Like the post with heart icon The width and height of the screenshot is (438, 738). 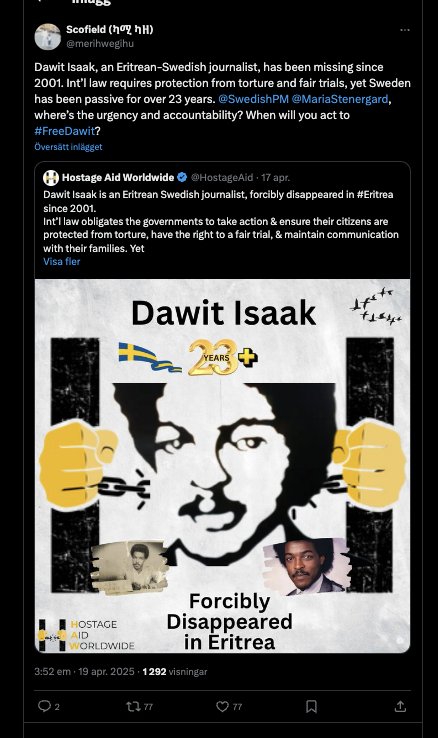pos(222,706)
